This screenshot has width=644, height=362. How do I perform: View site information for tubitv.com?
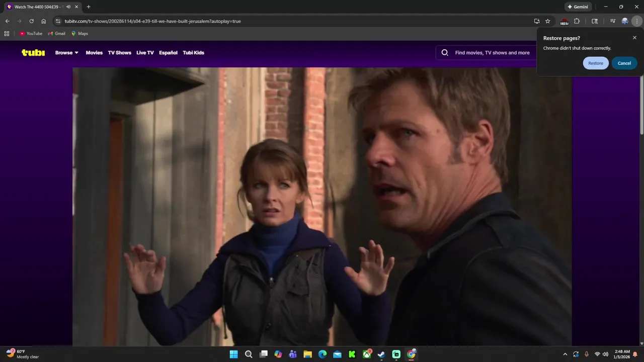58,21
